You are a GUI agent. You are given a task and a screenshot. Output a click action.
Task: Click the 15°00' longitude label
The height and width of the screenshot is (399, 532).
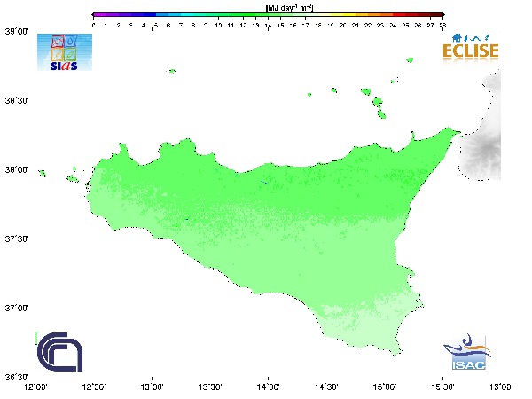385,387
